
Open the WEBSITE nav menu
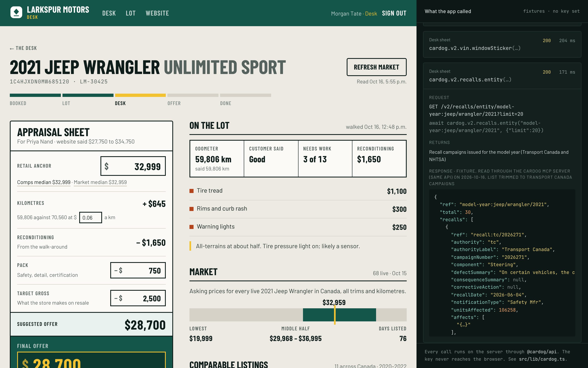click(157, 13)
